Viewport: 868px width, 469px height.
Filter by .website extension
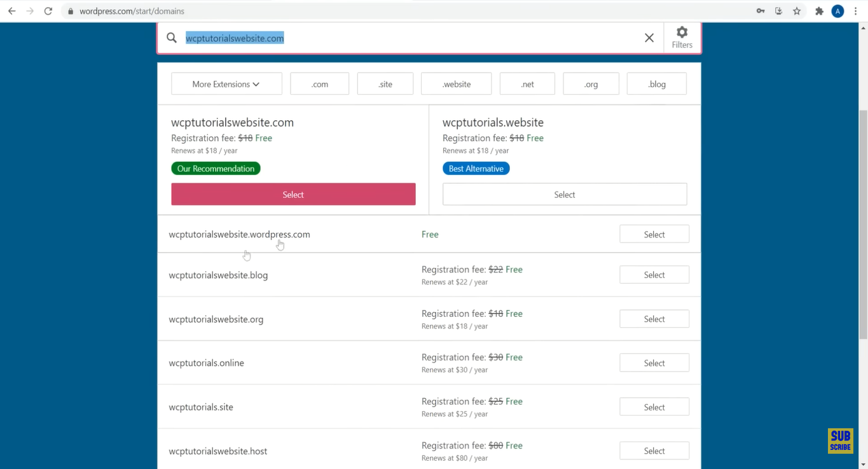coord(456,84)
